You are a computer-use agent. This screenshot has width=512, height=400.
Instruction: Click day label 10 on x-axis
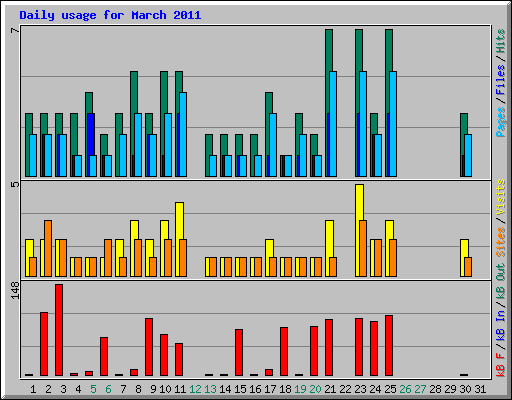[165, 389]
